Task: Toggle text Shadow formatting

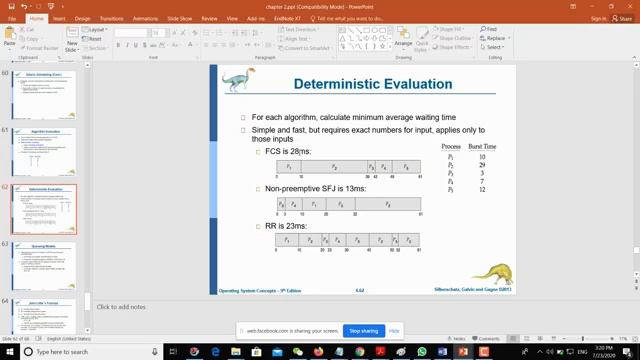Action: click(x=145, y=45)
